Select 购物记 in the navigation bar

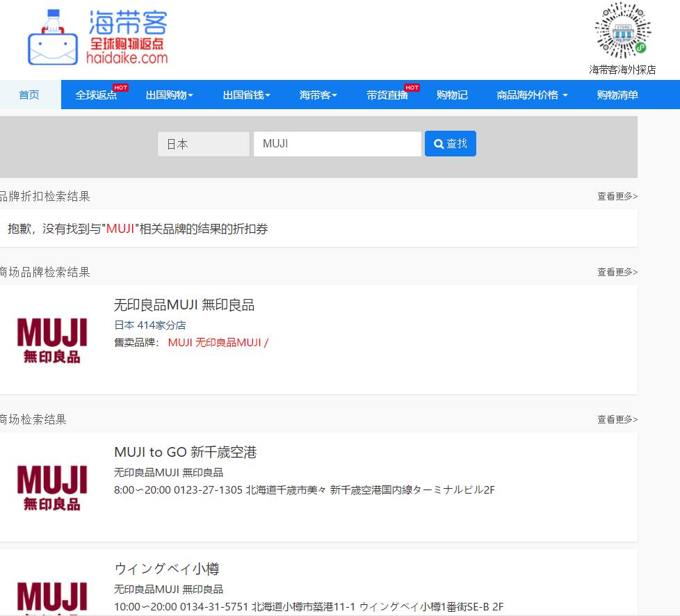coord(453,94)
